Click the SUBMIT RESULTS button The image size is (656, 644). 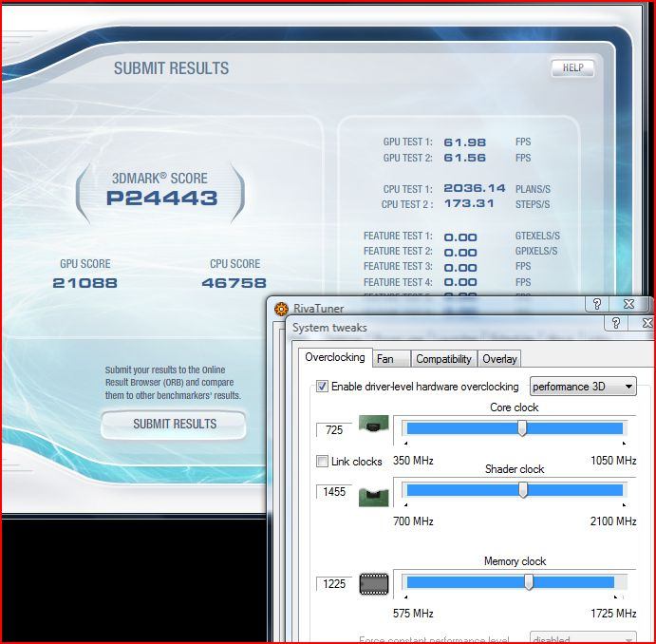[174, 424]
